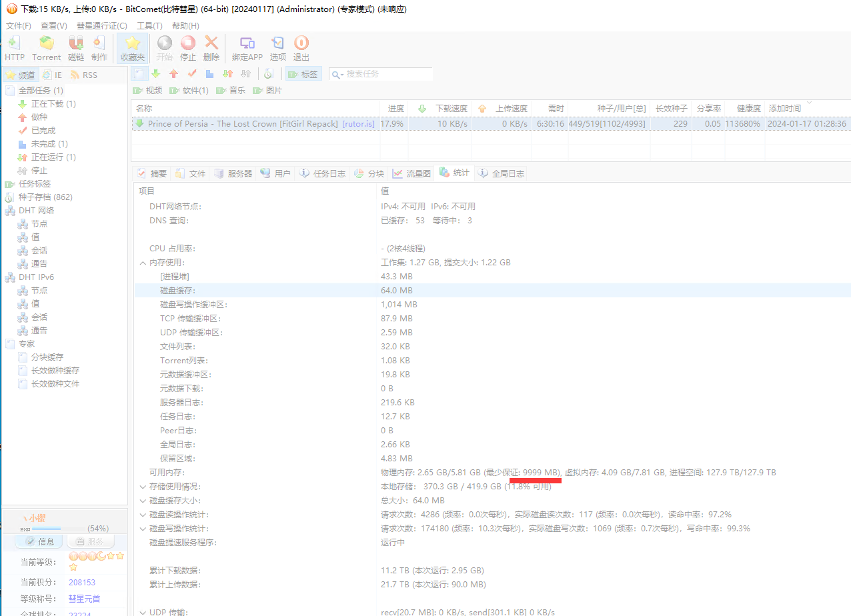Toggle the green-orange running tasks filter
851x616 pixels.
point(227,74)
